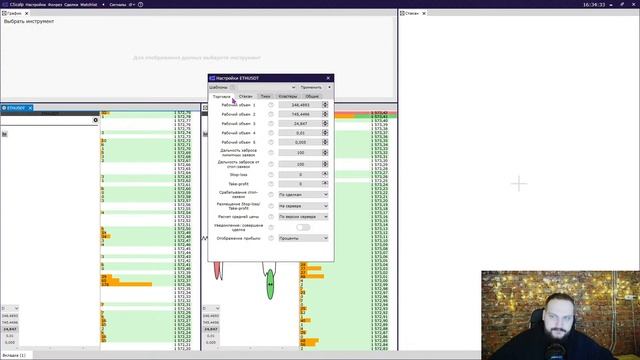Close the График tab
Viewport: 640px width, 360px height.
[x=27, y=13]
